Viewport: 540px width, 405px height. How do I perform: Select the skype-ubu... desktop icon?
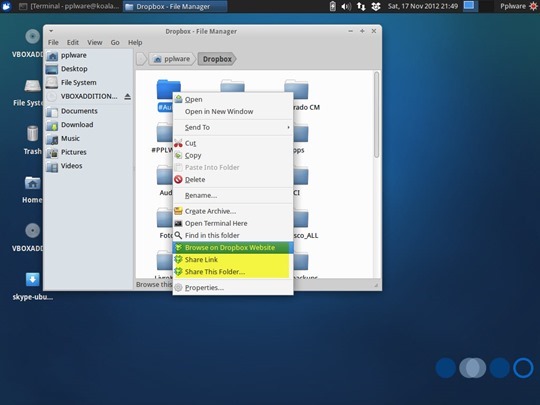32,287
